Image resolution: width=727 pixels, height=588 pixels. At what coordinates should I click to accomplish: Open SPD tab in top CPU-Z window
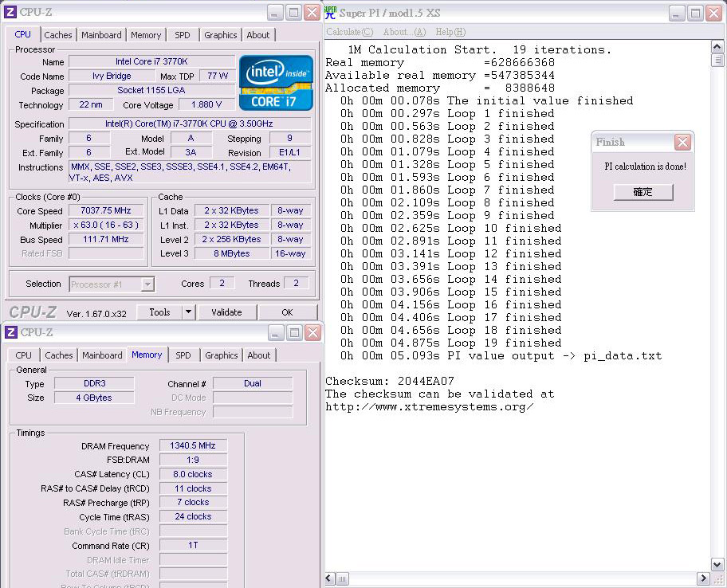click(183, 35)
